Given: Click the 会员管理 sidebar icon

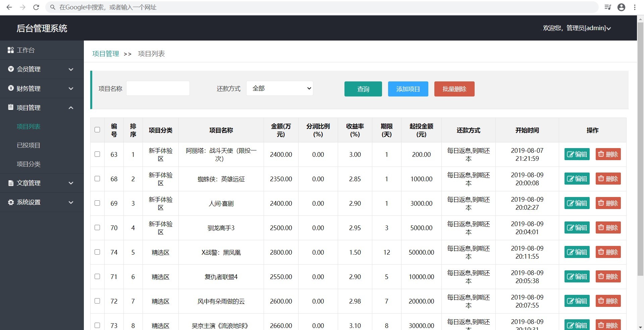Looking at the screenshot, I should (x=11, y=69).
